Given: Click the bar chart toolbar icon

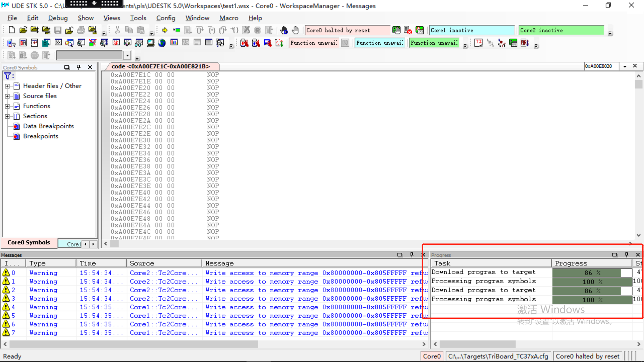Looking at the screenshot, I should (x=174, y=43).
